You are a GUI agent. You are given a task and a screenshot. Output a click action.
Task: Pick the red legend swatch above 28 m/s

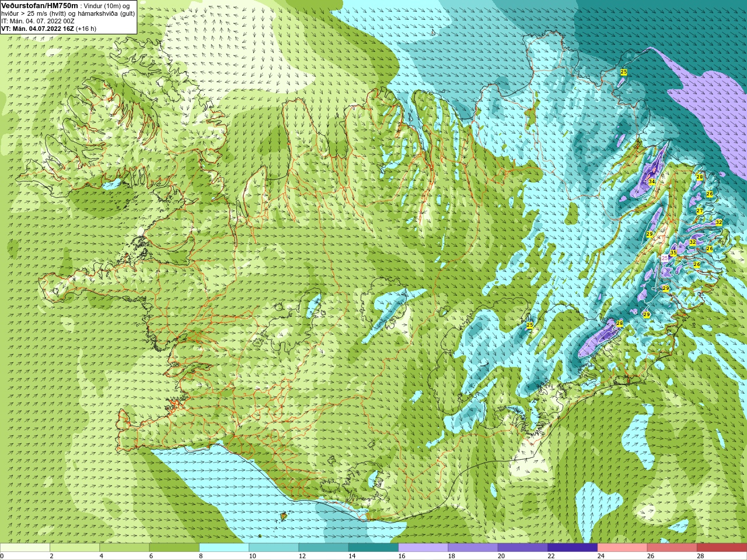coord(722,548)
